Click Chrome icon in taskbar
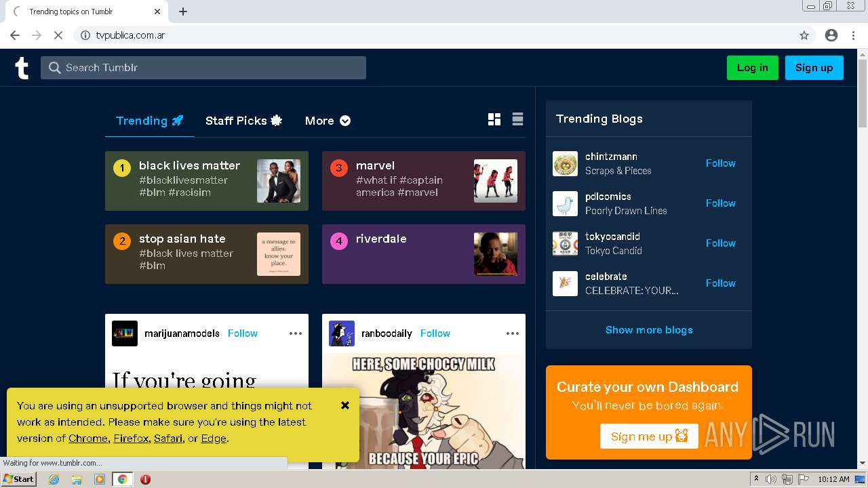Screen dimensions: 868x488 123,479
